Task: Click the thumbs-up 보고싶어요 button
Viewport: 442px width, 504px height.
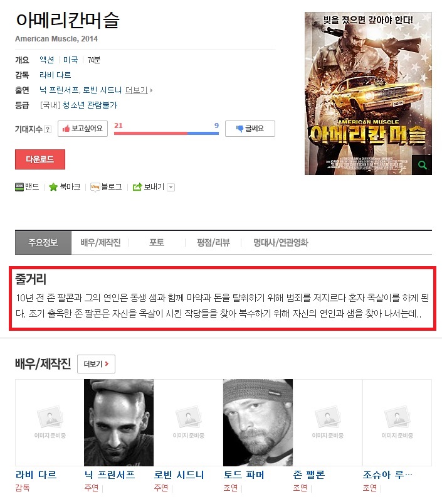Action: pos(83,129)
